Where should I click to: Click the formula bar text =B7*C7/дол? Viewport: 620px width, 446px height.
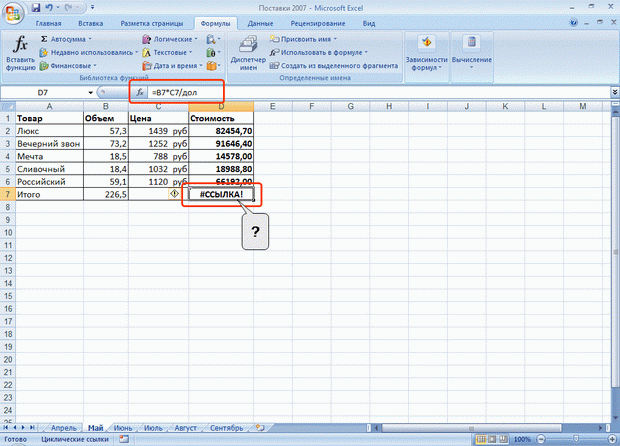point(174,93)
